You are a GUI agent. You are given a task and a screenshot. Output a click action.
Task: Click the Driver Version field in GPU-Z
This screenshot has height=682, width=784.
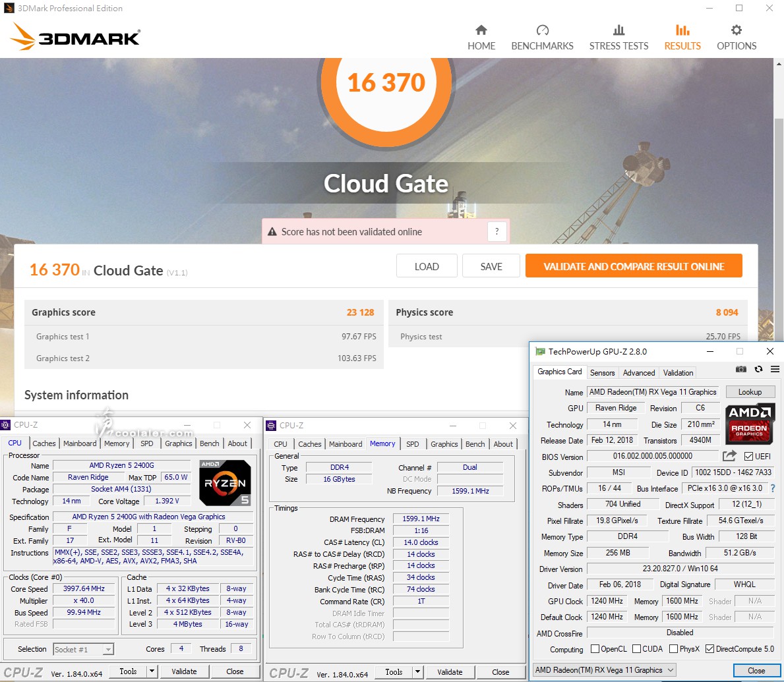click(x=680, y=568)
